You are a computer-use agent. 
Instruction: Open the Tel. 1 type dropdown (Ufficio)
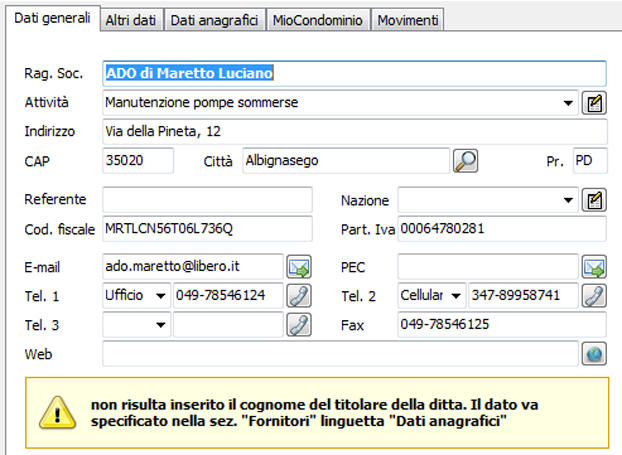pos(161,296)
